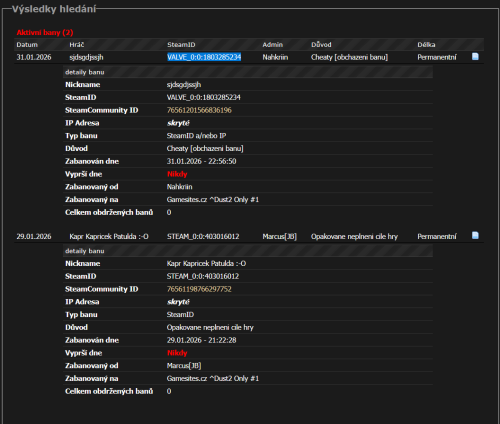Click player name Kapr Kapricek Patulda :-O

[109, 237]
